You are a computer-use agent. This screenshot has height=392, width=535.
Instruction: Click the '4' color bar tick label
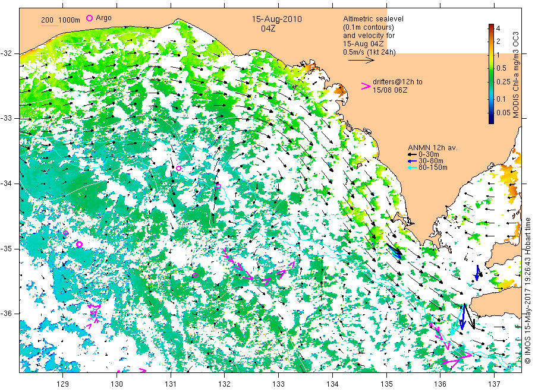click(x=498, y=29)
